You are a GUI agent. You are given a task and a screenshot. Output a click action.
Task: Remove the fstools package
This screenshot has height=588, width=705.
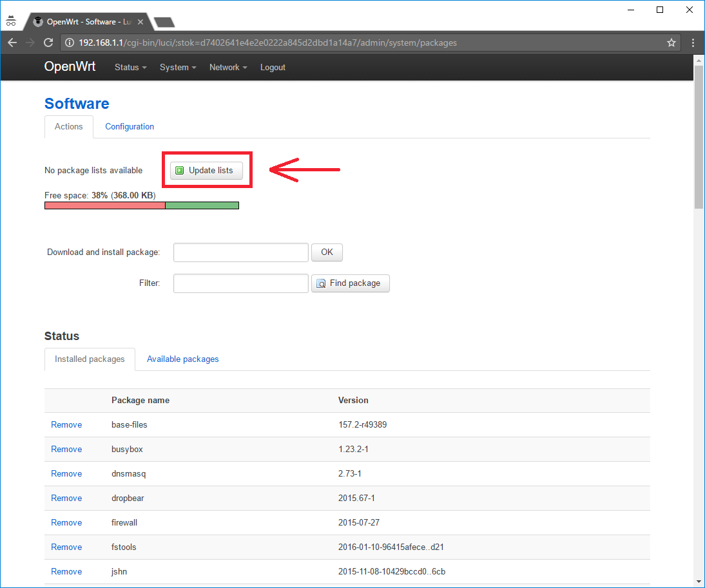point(66,547)
